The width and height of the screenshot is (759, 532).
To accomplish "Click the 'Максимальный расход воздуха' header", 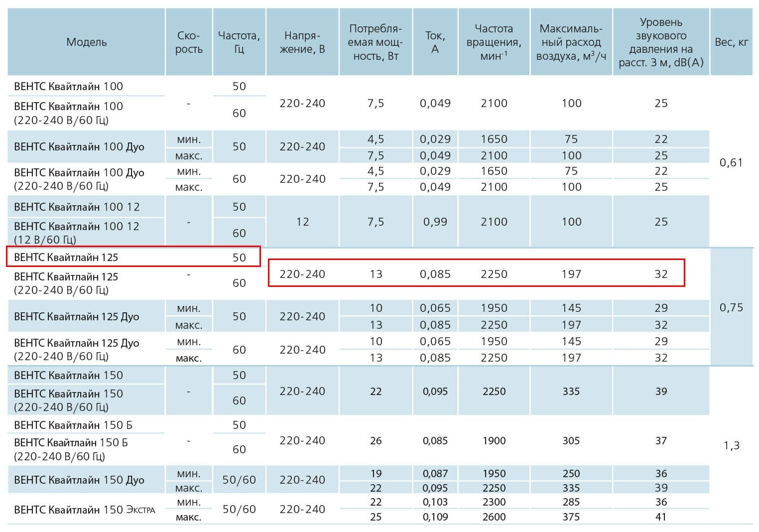I will tap(571, 42).
